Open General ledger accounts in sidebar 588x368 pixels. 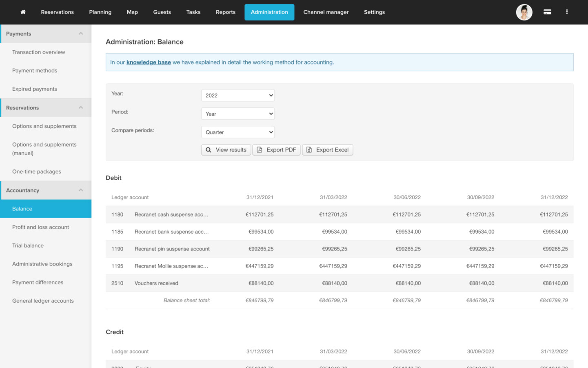click(43, 301)
